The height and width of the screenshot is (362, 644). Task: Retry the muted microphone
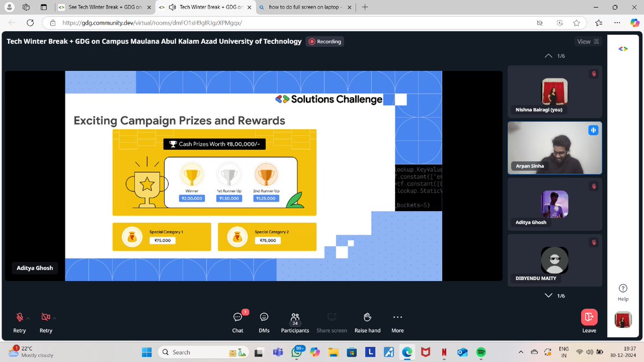pos(19,322)
